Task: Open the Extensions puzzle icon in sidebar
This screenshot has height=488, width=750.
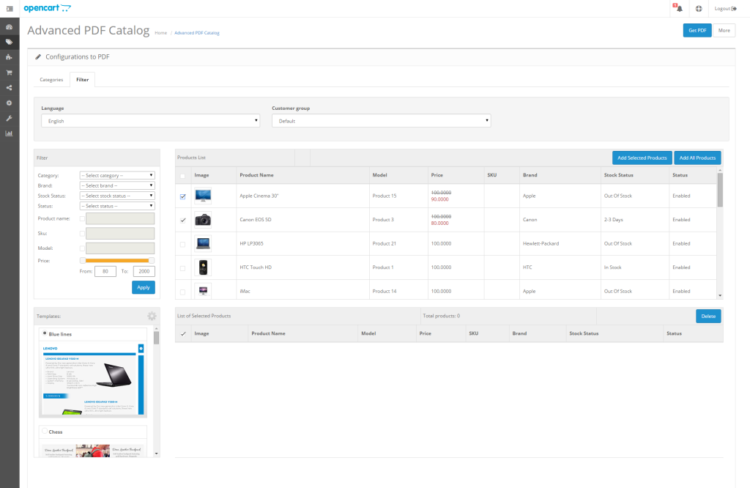Action: point(9,57)
